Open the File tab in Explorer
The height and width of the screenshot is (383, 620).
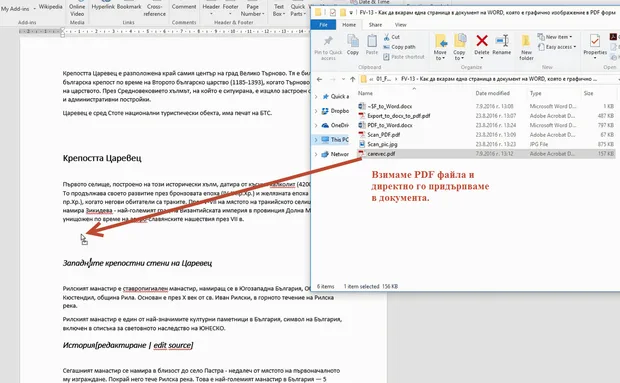click(x=323, y=25)
